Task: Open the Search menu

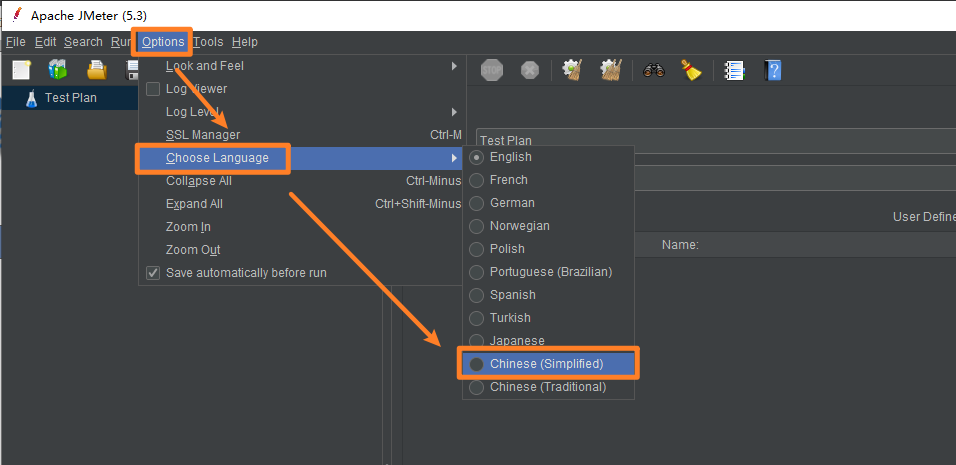Action: [83, 42]
